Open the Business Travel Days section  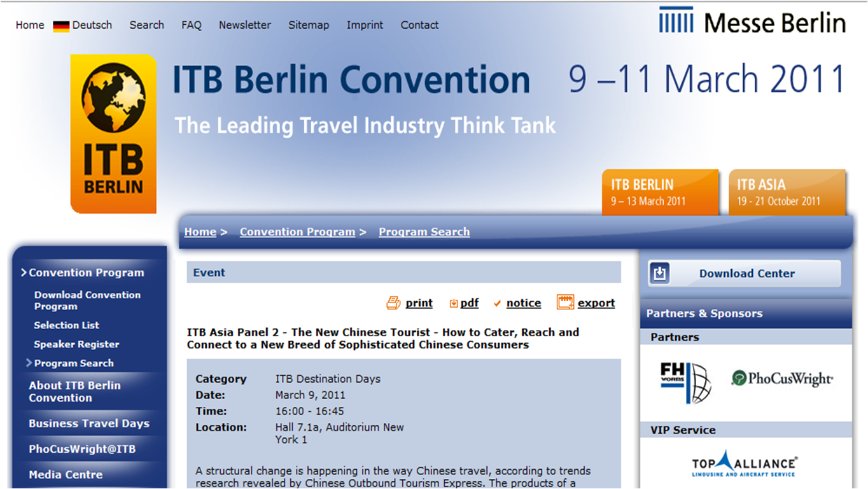(x=89, y=423)
